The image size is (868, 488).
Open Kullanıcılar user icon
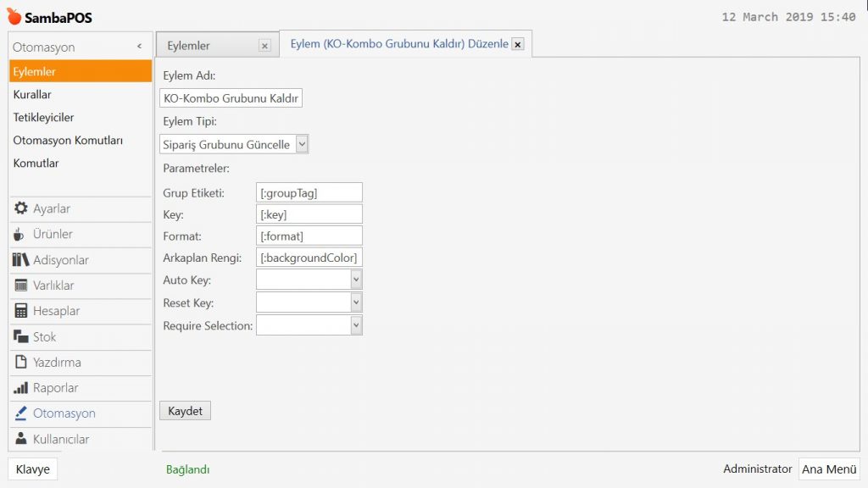coord(21,439)
